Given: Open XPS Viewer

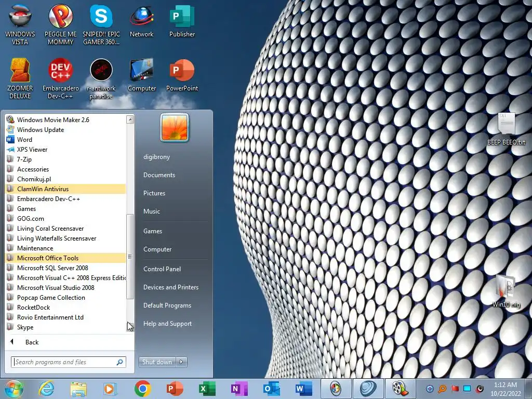Looking at the screenshot, I should [66, 149].
